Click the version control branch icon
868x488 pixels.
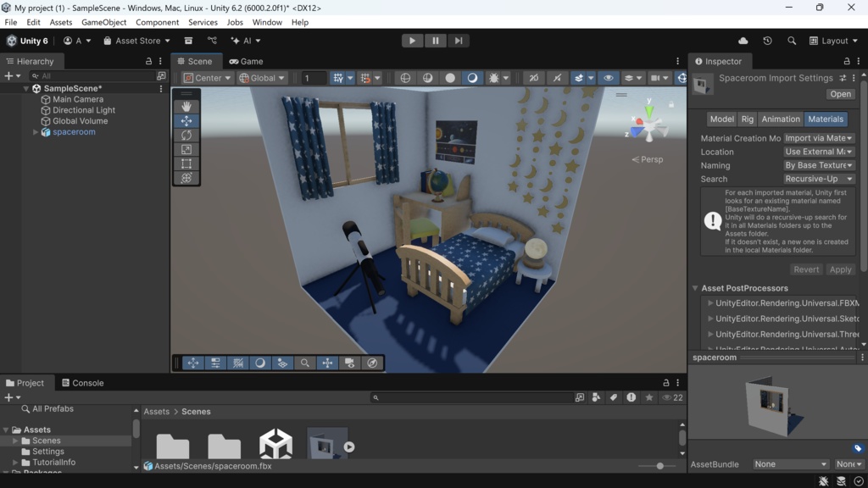(212, 41)
